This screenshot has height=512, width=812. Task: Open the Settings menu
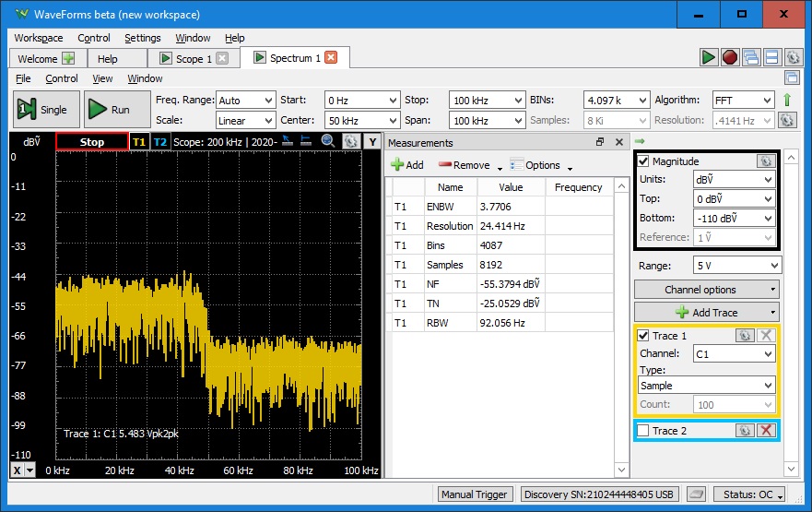click(142, 38)
